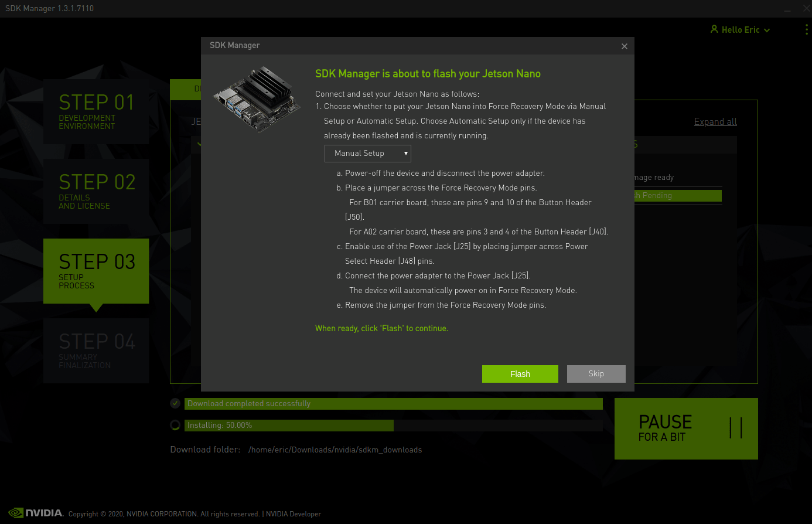Go to Step 02 Details and License
Screen dimensions: 812x524
click(96, 191)
